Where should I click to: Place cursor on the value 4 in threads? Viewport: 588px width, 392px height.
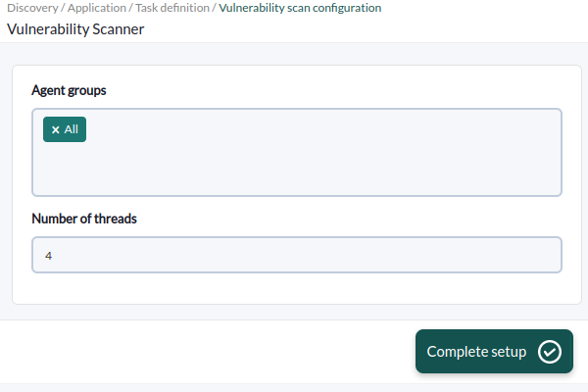48,256
